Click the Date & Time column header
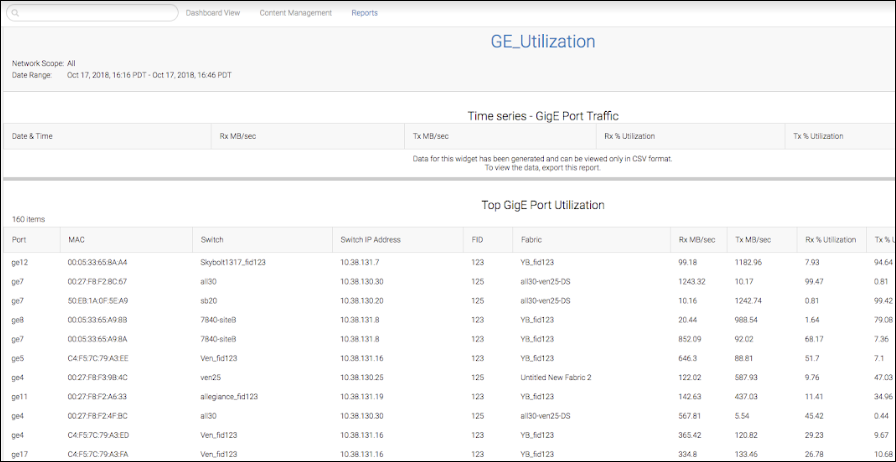Viewport: 896px width, 462px height. point(33,136)
